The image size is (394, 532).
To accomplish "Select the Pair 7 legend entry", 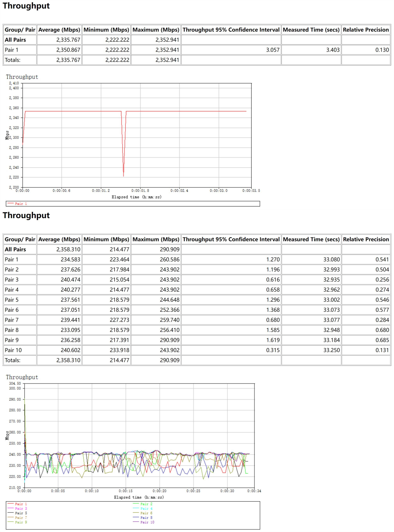I will 21,517.
